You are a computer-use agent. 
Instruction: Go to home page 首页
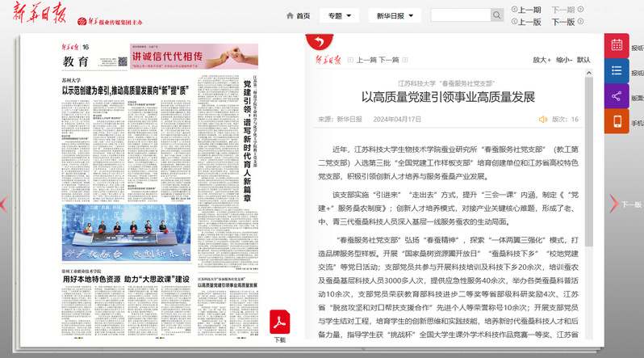tap(298, 15)
